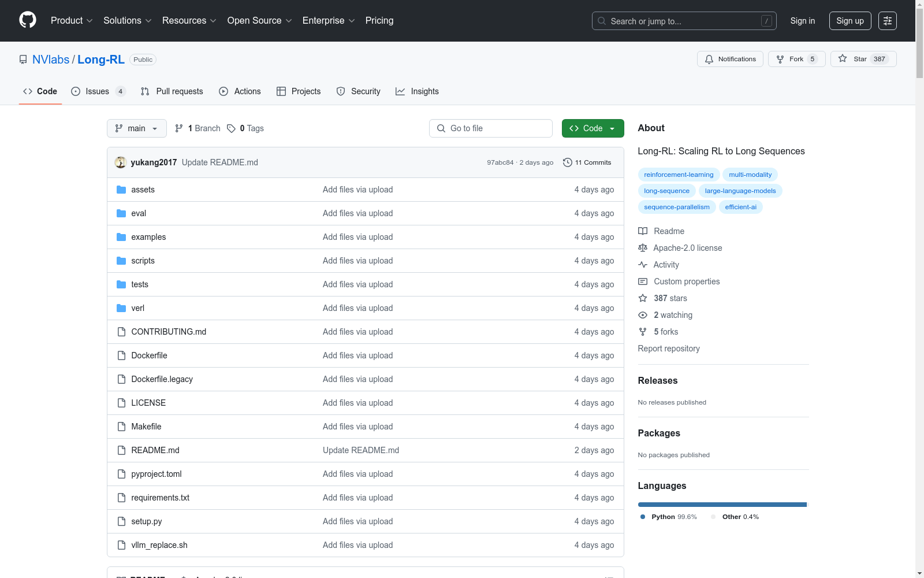Click the GitHub logo icon
This screenshot has height=578, width=924.
click(x=28, y=20)
